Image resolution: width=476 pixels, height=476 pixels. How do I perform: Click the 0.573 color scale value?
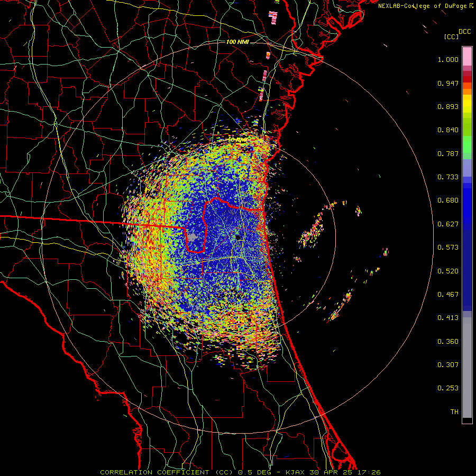coord(448,248)
